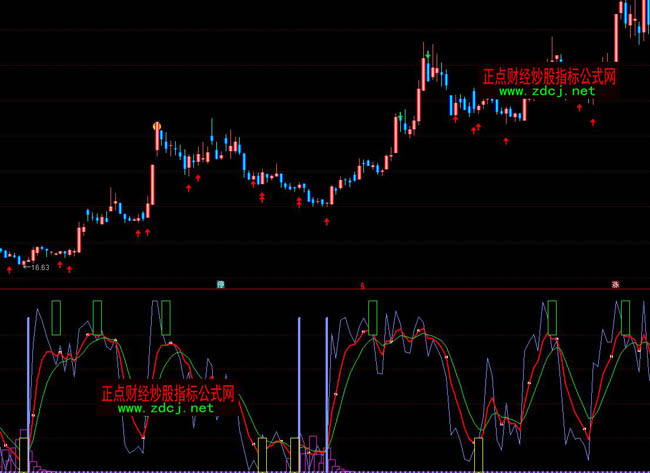The height and width of the screenshot is (473, 650).
Task: Select the leftmost red up arrow below candles
Action: point(10,269)
